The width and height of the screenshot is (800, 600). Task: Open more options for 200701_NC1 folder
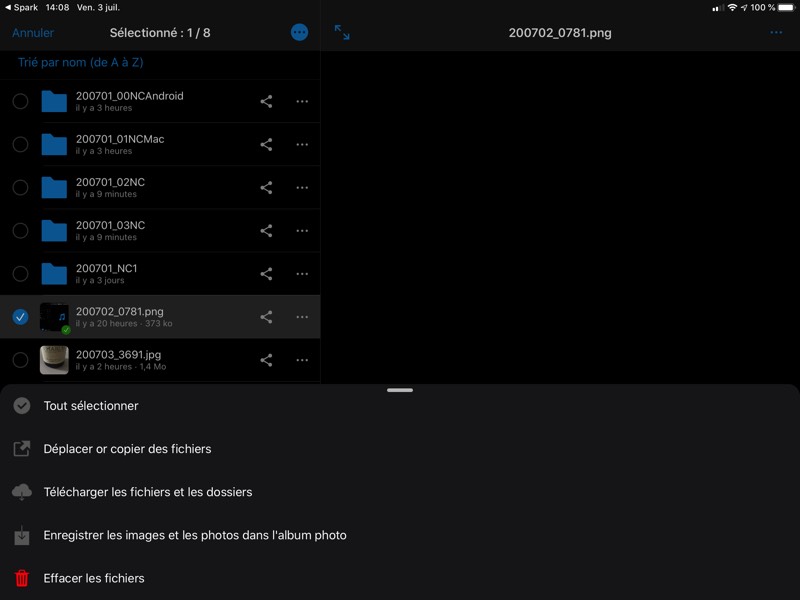(302, 274)
